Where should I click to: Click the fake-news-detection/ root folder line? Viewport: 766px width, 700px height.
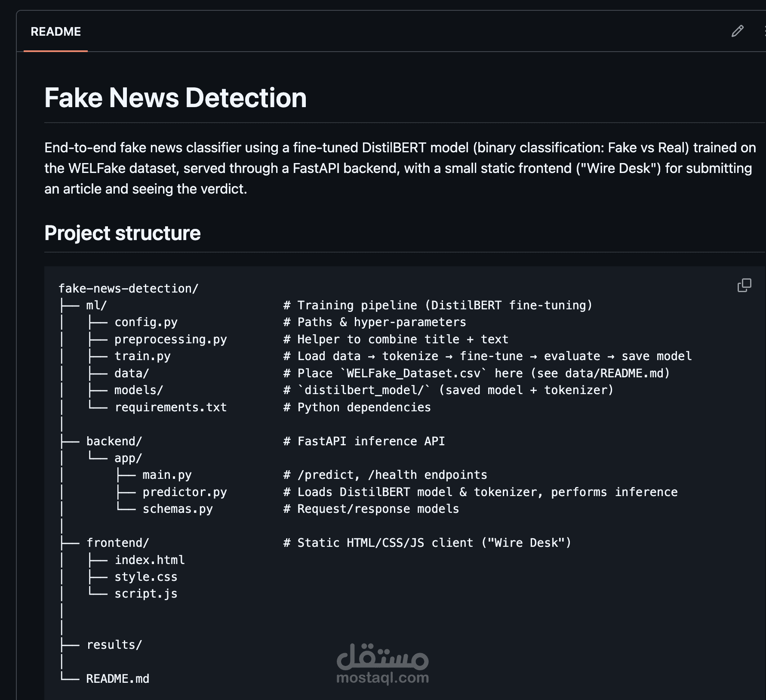[128, 288]
